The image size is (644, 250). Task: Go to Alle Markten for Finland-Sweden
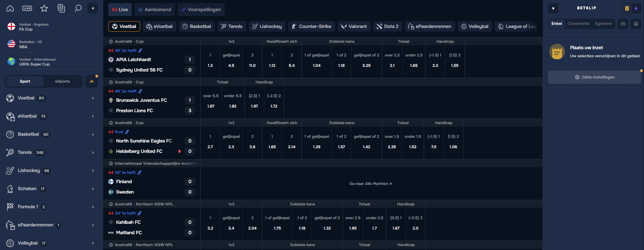click(371, 184)
